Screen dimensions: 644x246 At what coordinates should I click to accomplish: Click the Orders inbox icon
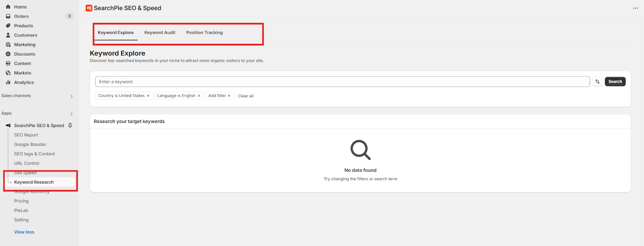pos(8,16)
